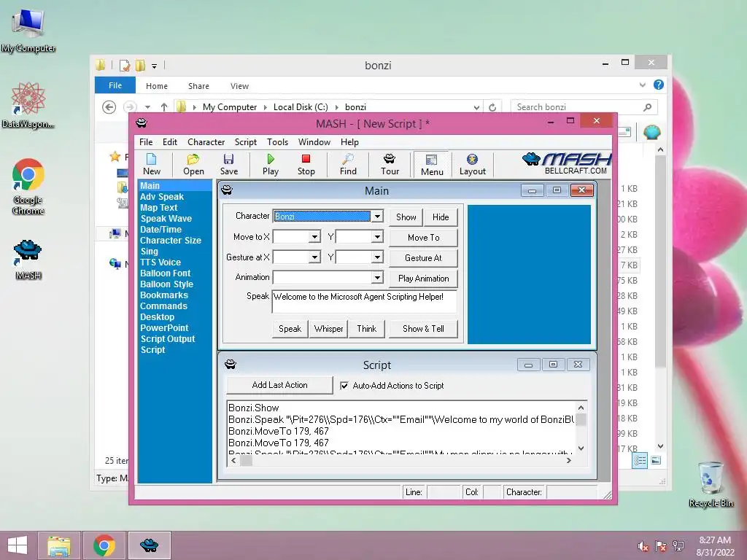
Task: Open Find tool in MASH toolbar
Action: pyautogui.click(x=348, y=164)
